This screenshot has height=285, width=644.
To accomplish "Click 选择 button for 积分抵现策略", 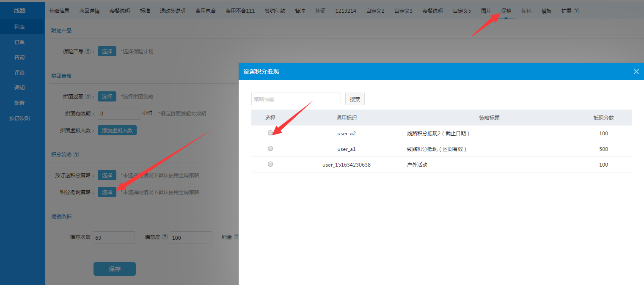I will click(x=107, y=192).
